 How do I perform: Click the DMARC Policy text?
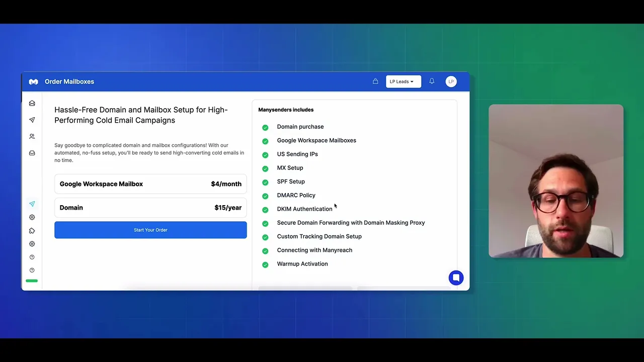pos(296,195)
